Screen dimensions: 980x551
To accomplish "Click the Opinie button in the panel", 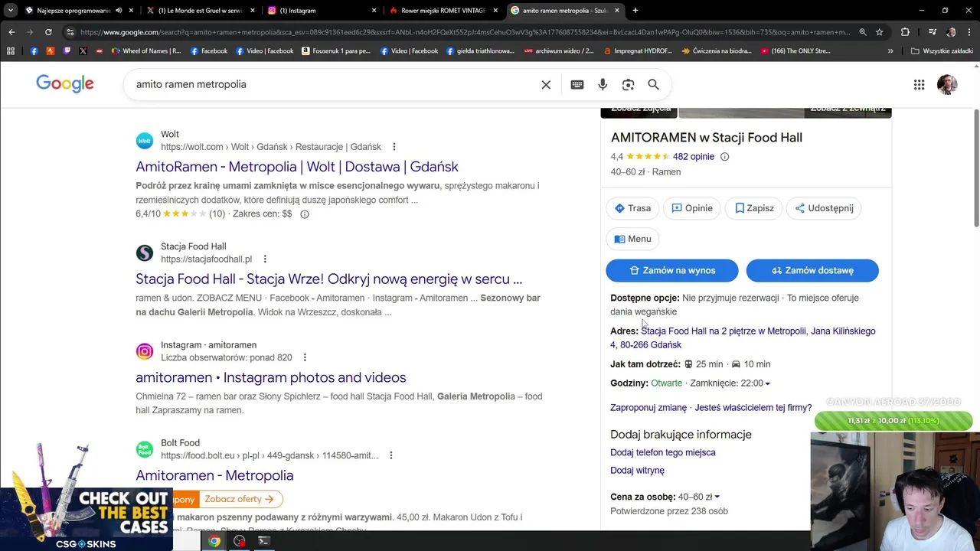I will click(x=692, y=208).
